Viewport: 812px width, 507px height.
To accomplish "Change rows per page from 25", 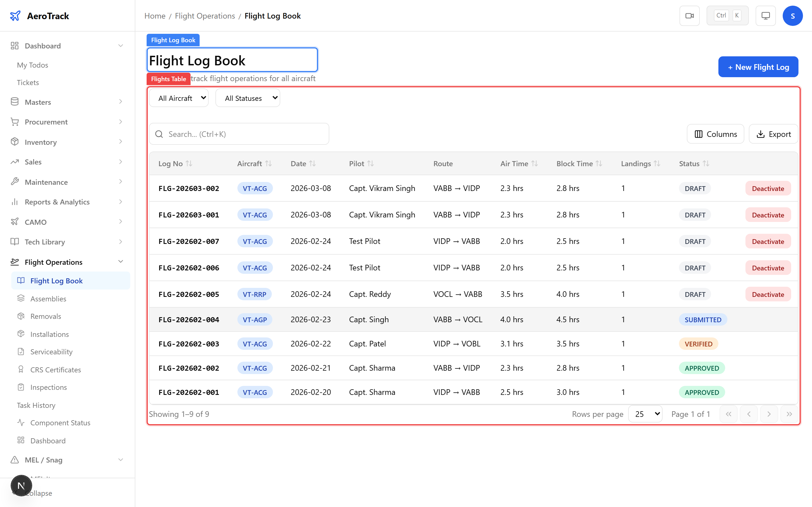I will click(x=645, y=414).
